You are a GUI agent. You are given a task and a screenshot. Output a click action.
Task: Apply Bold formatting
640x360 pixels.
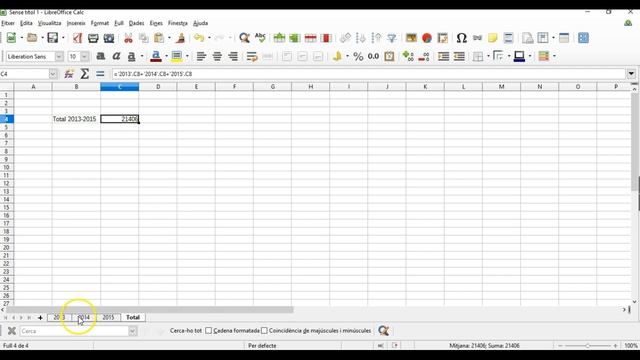coord(100,56)
